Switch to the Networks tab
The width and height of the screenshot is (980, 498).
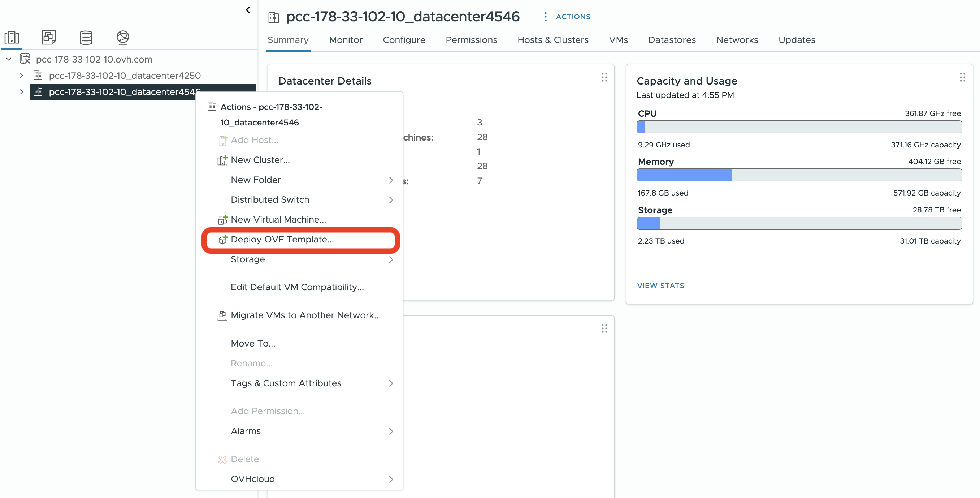tap(737, 40)
